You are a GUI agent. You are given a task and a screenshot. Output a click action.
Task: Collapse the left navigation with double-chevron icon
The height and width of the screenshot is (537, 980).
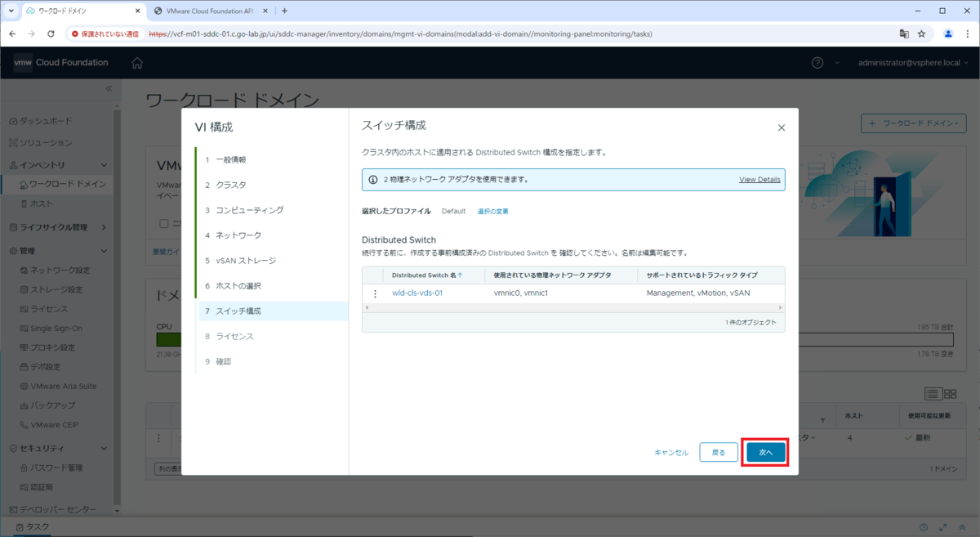[x=109, y=88]
